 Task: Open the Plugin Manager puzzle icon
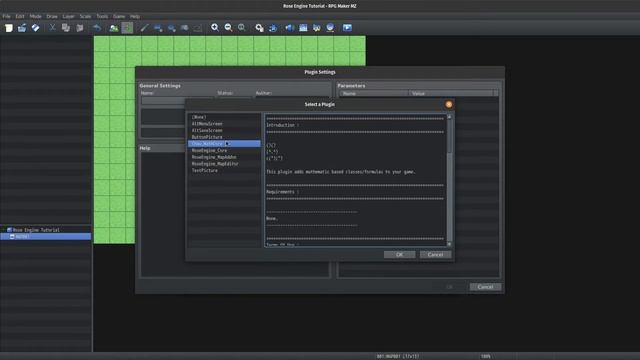click(273, 28)
